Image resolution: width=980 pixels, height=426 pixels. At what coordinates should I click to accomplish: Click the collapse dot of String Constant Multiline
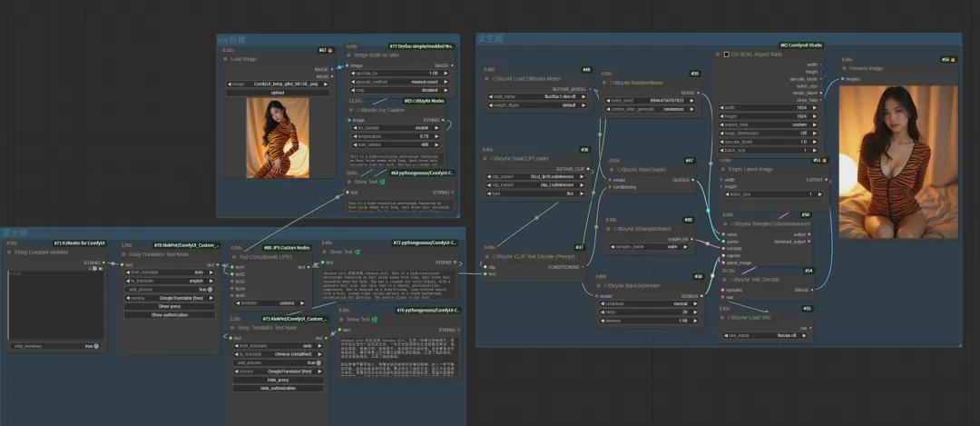[10, 253]
